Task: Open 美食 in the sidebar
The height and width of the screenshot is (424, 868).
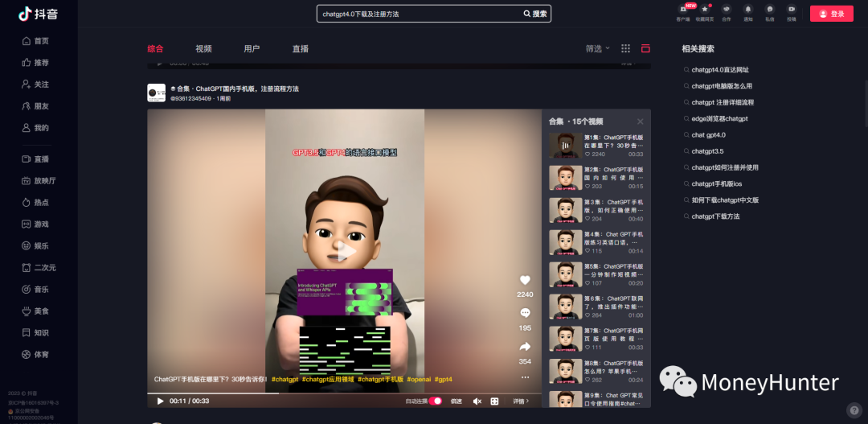Action: point(35,311)
